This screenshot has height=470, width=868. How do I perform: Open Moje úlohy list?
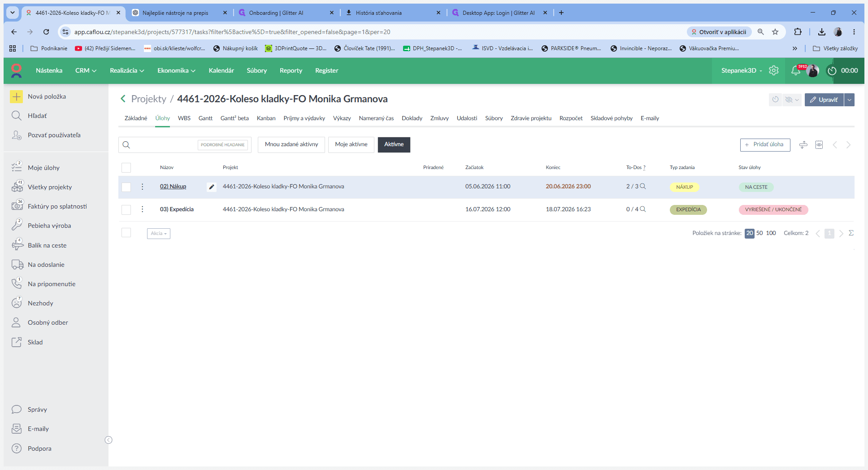[43, 168]
